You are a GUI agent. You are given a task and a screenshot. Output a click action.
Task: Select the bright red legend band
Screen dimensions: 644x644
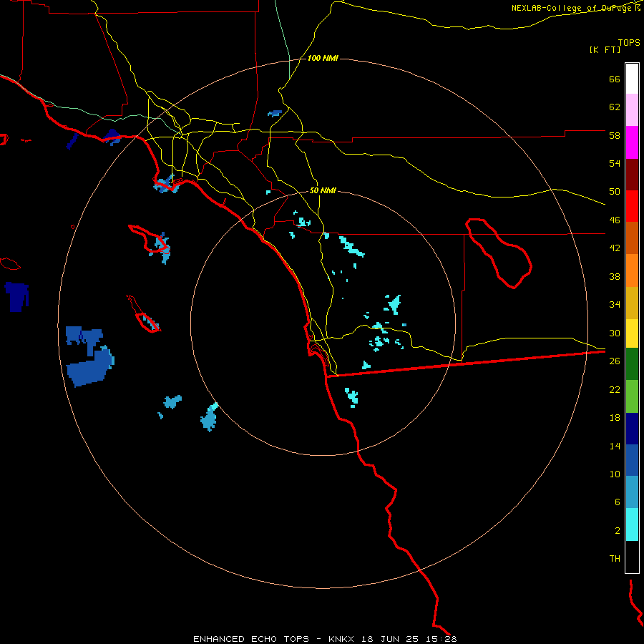point(632,206)
